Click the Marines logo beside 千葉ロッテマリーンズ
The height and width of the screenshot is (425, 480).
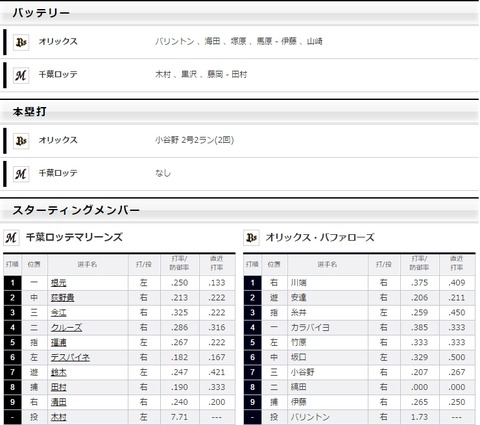[x=11, y=238]
